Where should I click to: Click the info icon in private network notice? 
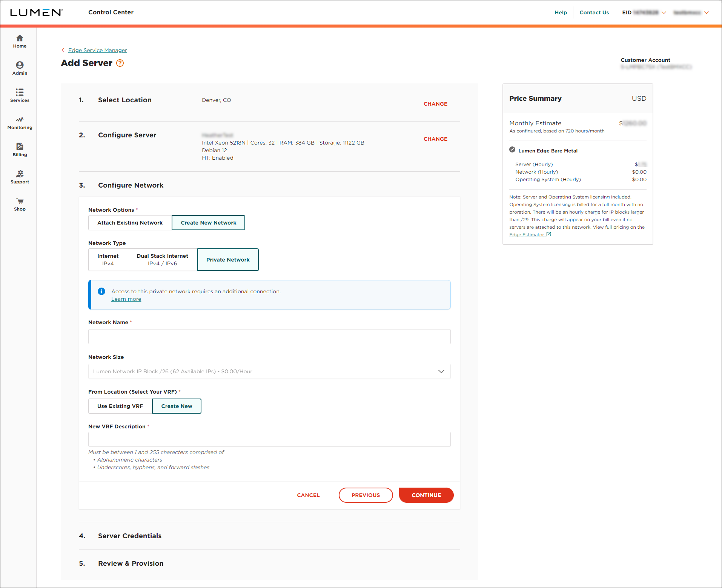click(x=101, y=291)
